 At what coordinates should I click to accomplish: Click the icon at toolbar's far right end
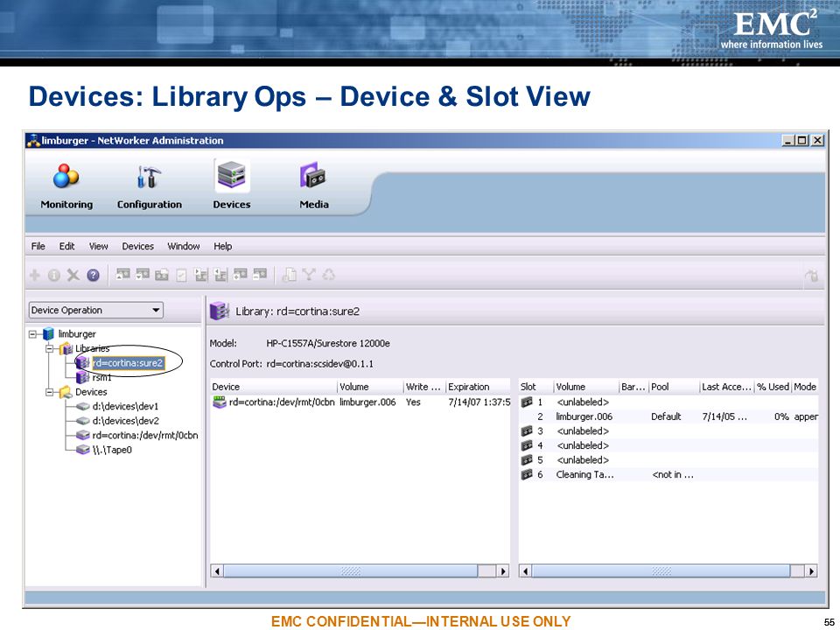812,276
